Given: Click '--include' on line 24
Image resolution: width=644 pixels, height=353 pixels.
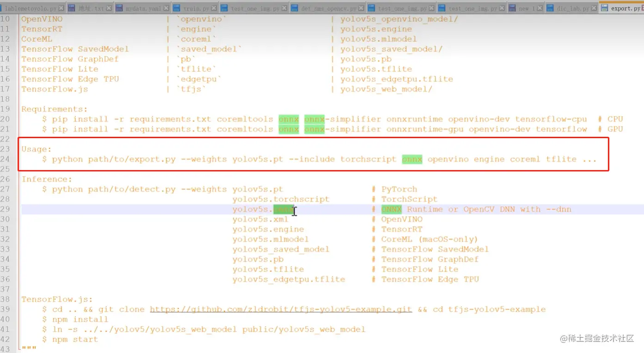Looking at the screenshot, I should coord(312,159).
